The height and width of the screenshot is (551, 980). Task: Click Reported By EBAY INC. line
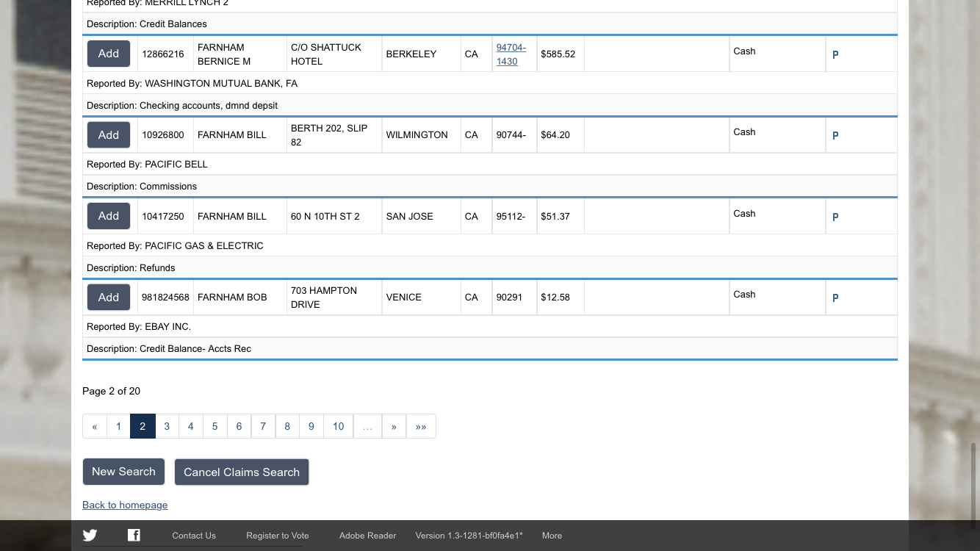point(490,326)
